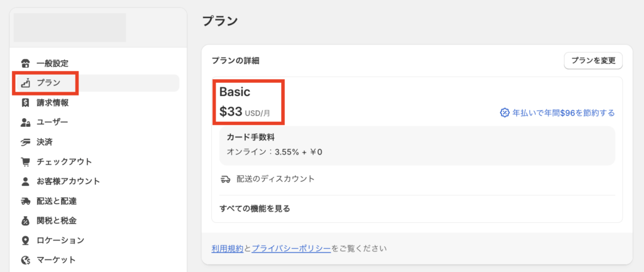This screenshot has height=272, width=644.
Task: Click the receipt icon beside 請求情報
Action: click(26, 102)
